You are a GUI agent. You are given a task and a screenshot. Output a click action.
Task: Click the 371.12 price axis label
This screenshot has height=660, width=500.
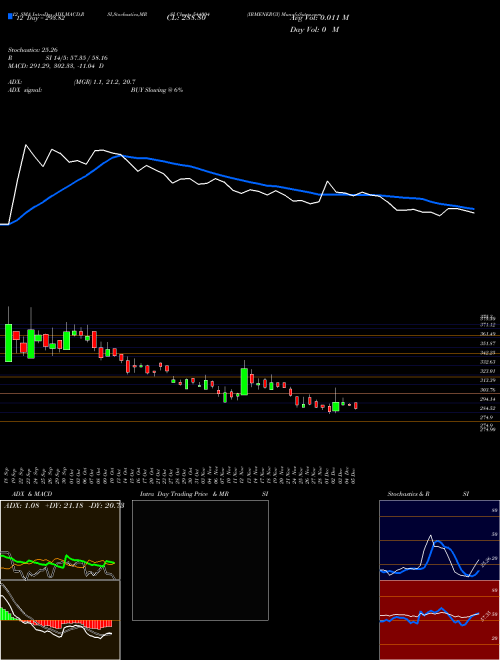[x=488, y=325]
